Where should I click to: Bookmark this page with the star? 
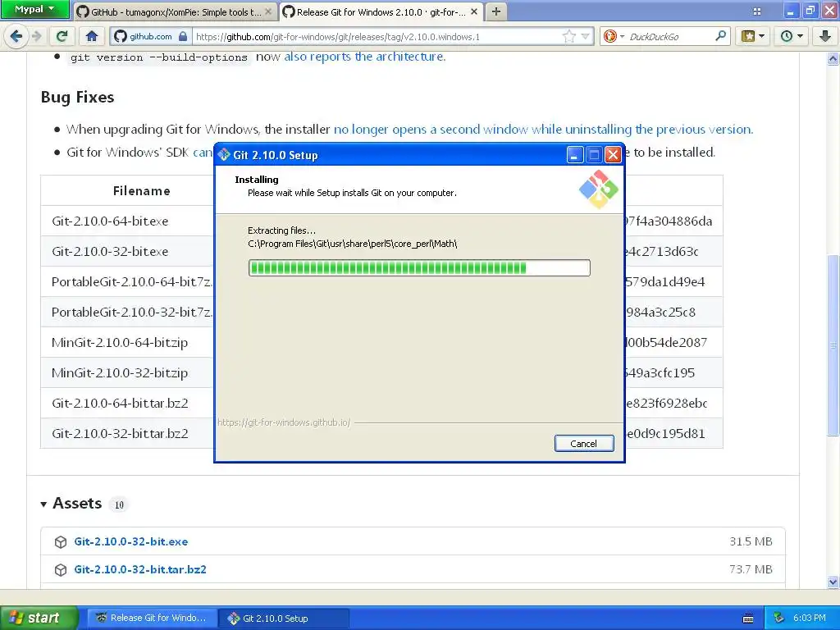[569, 36]
